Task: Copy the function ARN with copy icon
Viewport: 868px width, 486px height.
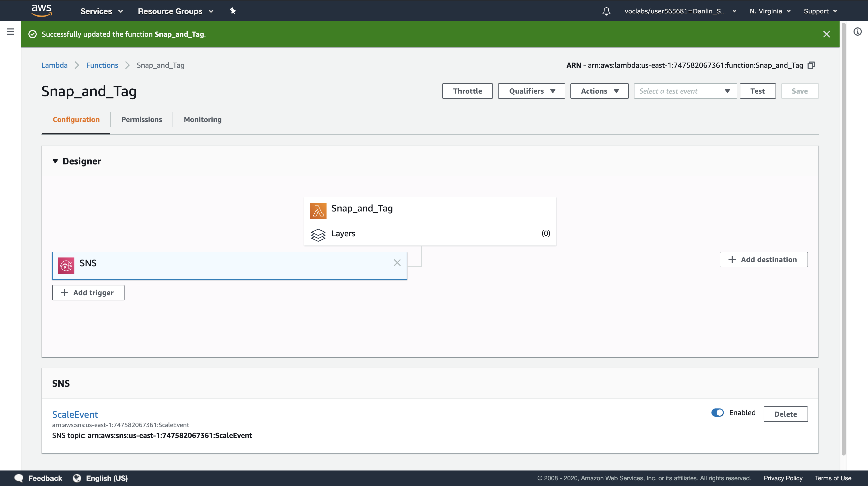Action: [811, 65]
